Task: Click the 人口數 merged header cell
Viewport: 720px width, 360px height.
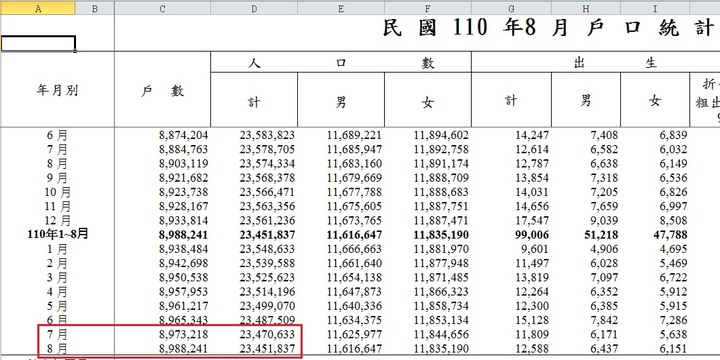Action: tap(341, 62)
